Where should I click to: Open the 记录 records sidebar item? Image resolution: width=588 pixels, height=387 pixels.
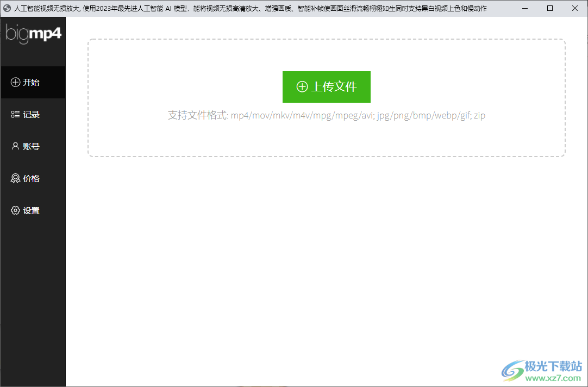(x=33, y=114)
